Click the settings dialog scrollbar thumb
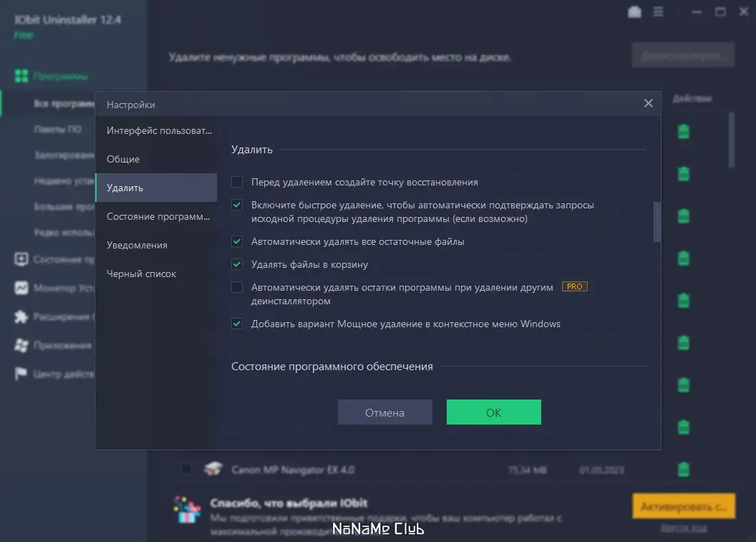The image size is (756, 542). pos(656,222)
